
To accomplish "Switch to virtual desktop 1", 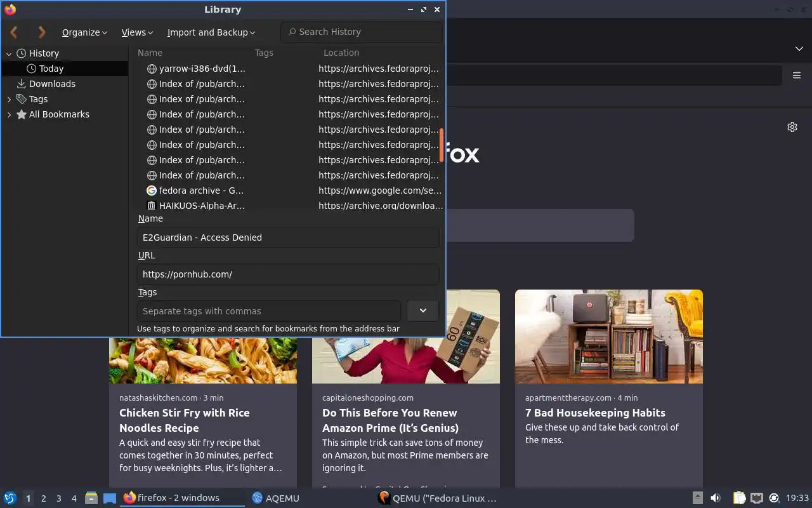I will click(28, 498).
